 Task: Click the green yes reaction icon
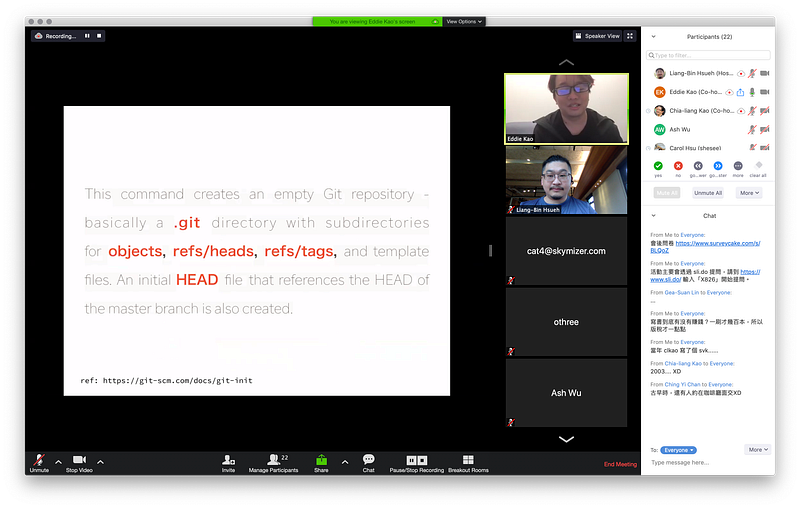click(658, 166)
